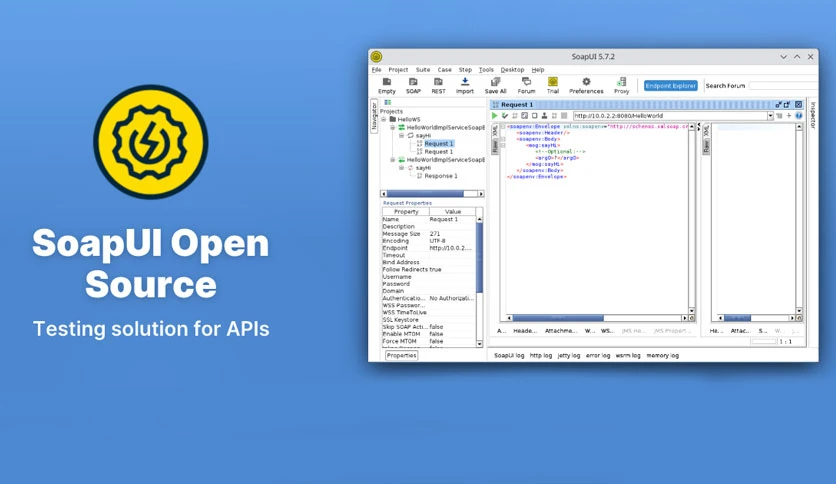Viewport: 836px width, 484px height.
Task: Click the red sayHi operation icon
Action: pyautogui.click(x=411, y=168)
